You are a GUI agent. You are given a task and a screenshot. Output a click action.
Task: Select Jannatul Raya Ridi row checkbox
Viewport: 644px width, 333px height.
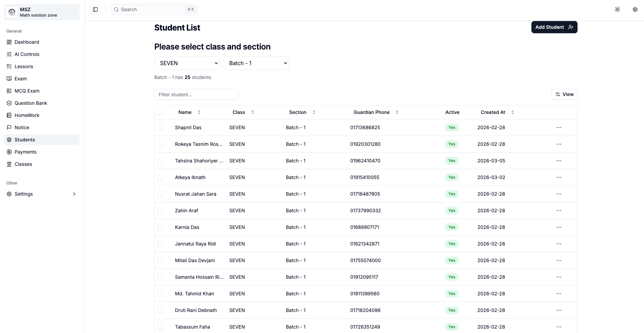[160, 244]
